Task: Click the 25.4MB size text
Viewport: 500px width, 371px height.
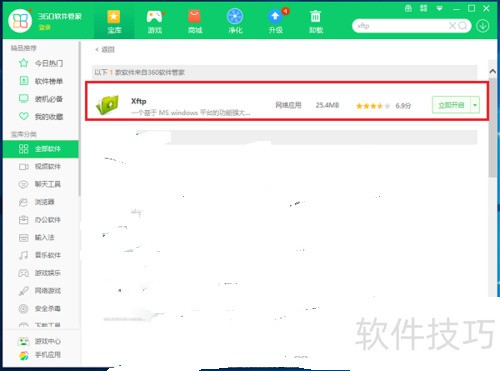Action: coord(327,105)
